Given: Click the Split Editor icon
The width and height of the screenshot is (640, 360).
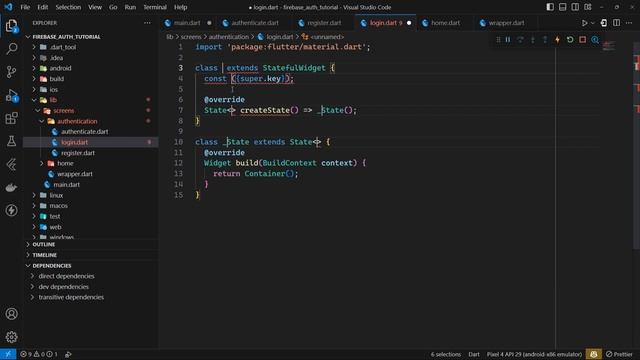Looking at the screenshot, I should (x=616, y=23).
